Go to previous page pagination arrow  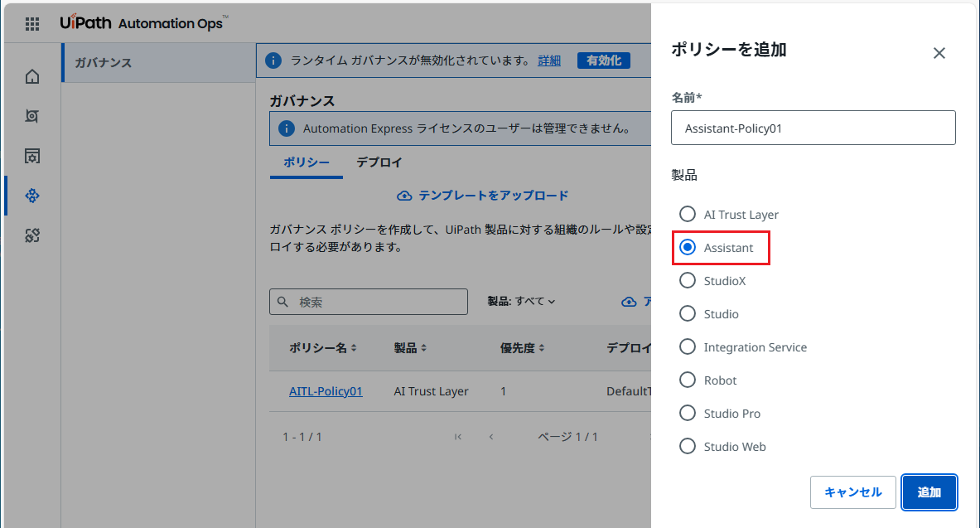[491, 437]
